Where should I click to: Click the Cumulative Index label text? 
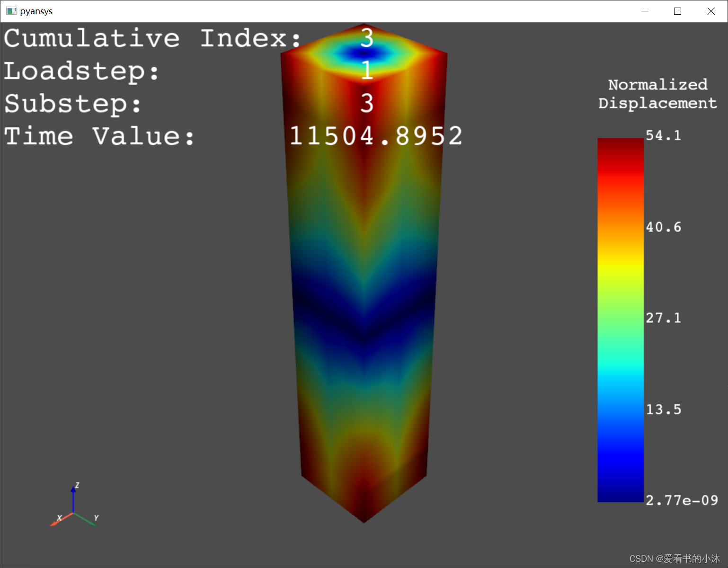click(x=151, y=38)
